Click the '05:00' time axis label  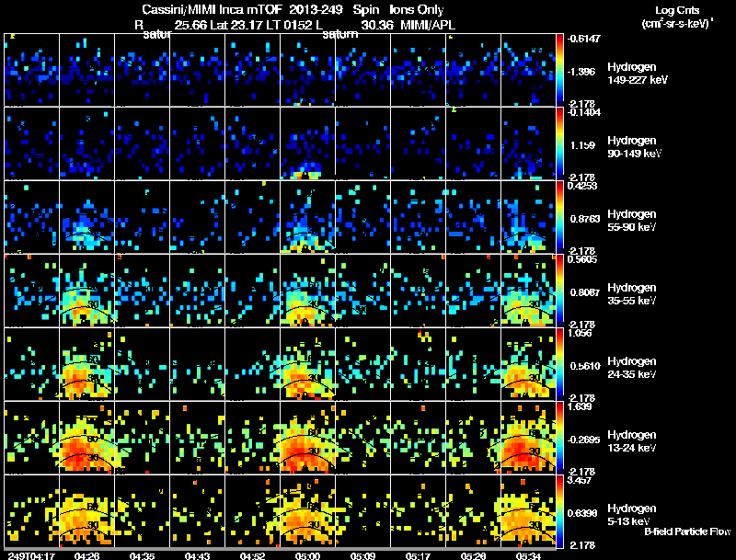click(x=307, y=555)
